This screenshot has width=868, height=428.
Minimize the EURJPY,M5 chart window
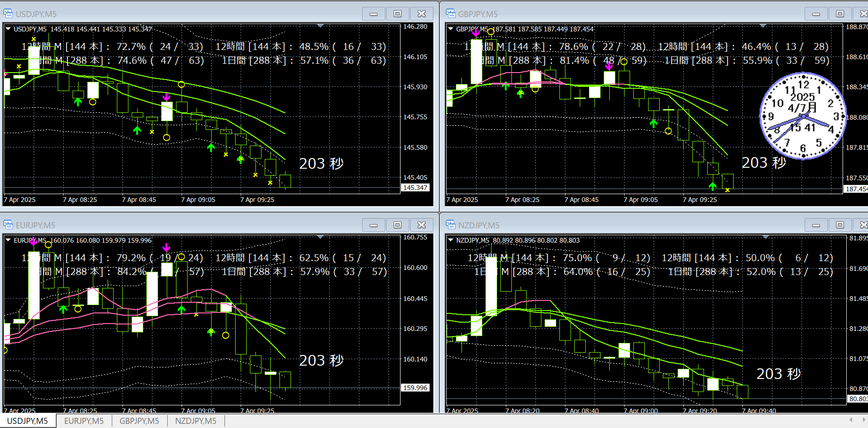374,225
